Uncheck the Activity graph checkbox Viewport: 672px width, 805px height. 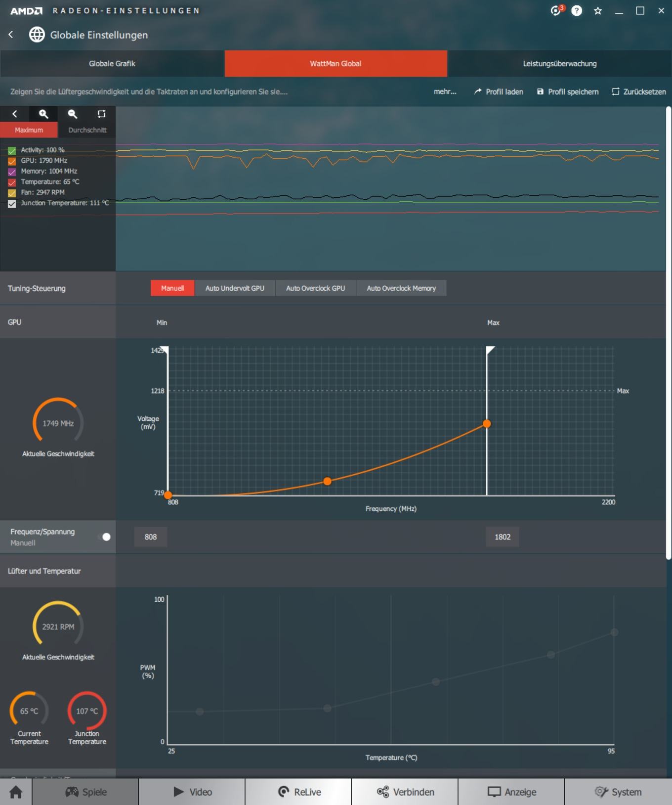(x=12, y=150)
